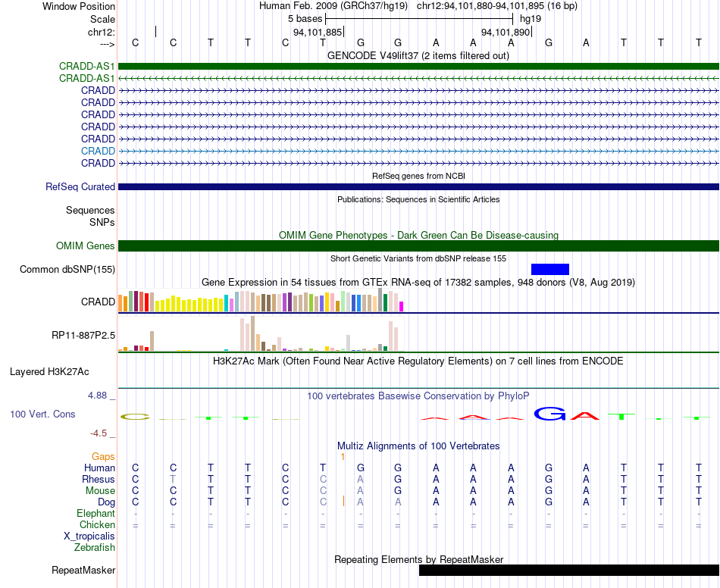Click the Mouse species label
The image size is (720, 588).
tap(101, 491)
